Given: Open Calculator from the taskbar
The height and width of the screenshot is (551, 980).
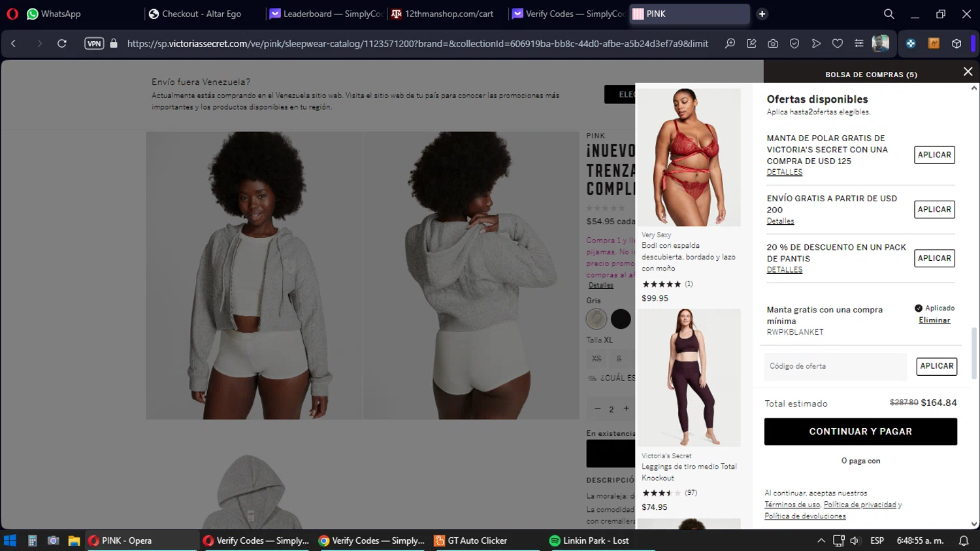Looking at the screenshot, I should coord(32,541).
